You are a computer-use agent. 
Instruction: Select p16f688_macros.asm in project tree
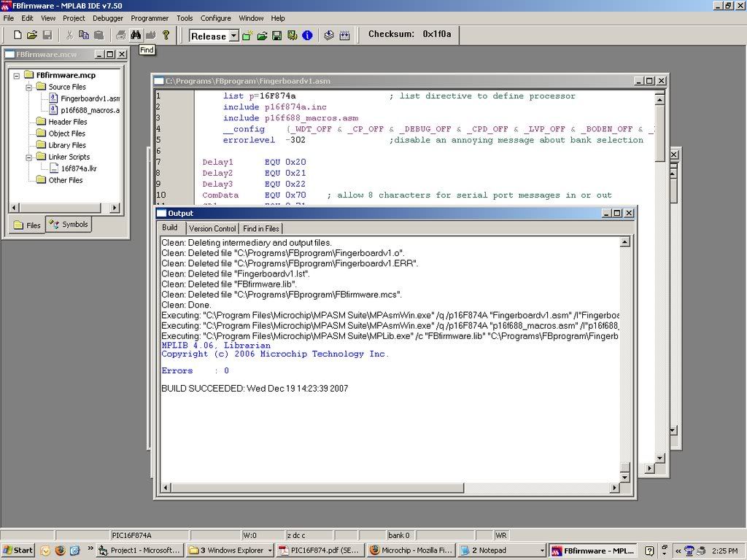pos(85,111)
